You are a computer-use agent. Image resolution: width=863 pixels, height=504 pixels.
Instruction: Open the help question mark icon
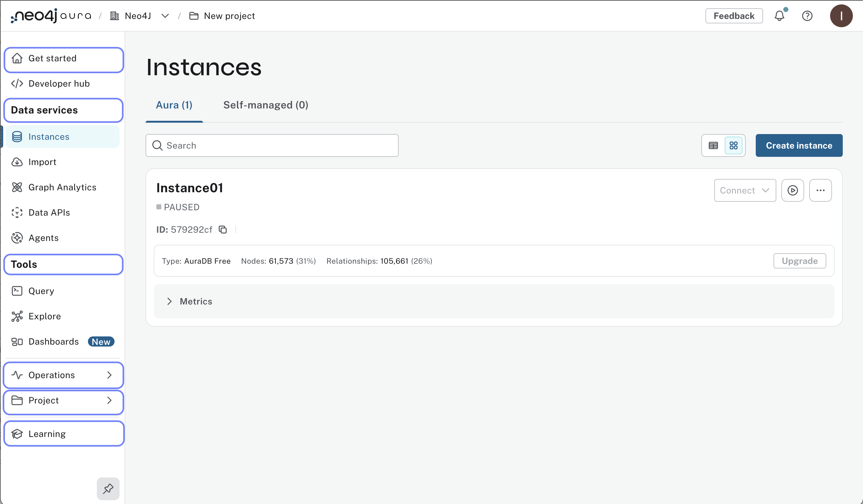coord(807,16)
